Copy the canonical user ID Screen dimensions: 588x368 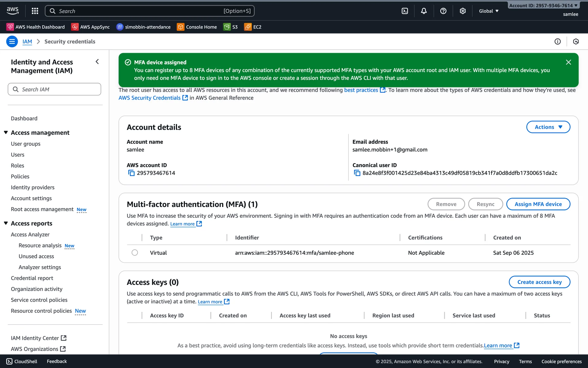357,173
